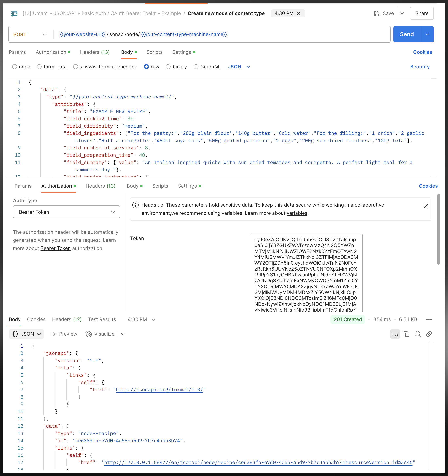Expand the Bearer Token auth type dropdown
The image size is (448, 476).
pyautogui.click(x=66, y=212)
